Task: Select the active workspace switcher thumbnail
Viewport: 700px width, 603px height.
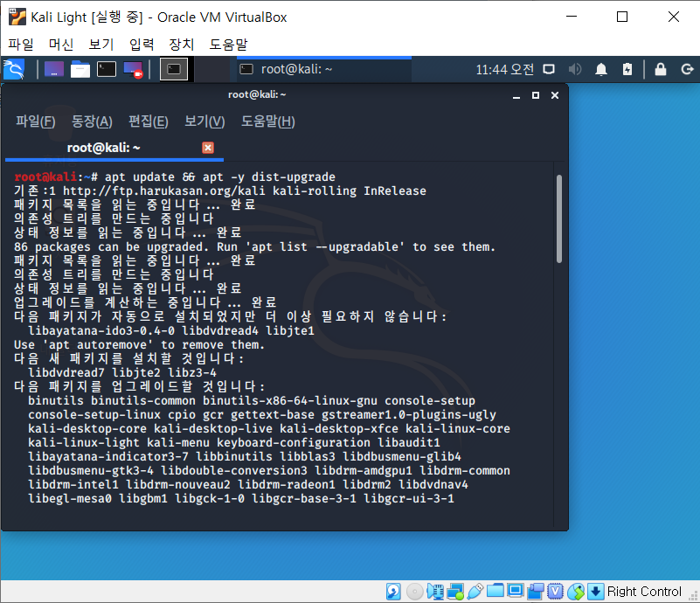Action: pyautogui.click(x=174, y=69)
